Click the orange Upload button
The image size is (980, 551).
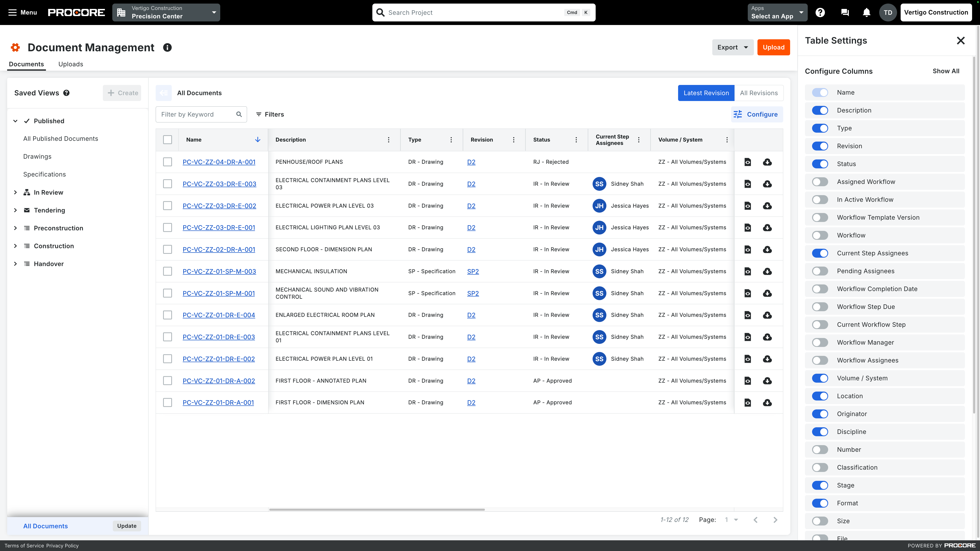pos(774,47)
